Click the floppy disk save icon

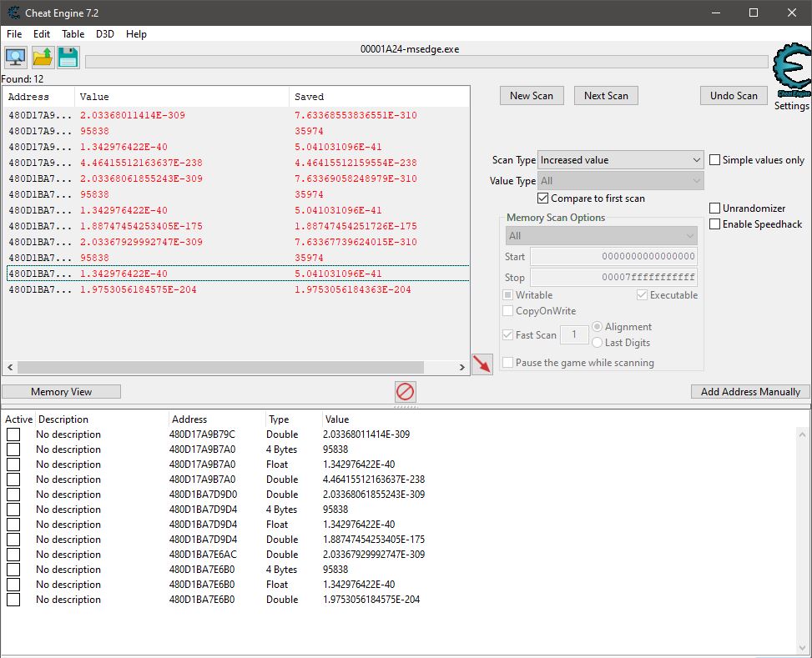click(x=68, y=58)
